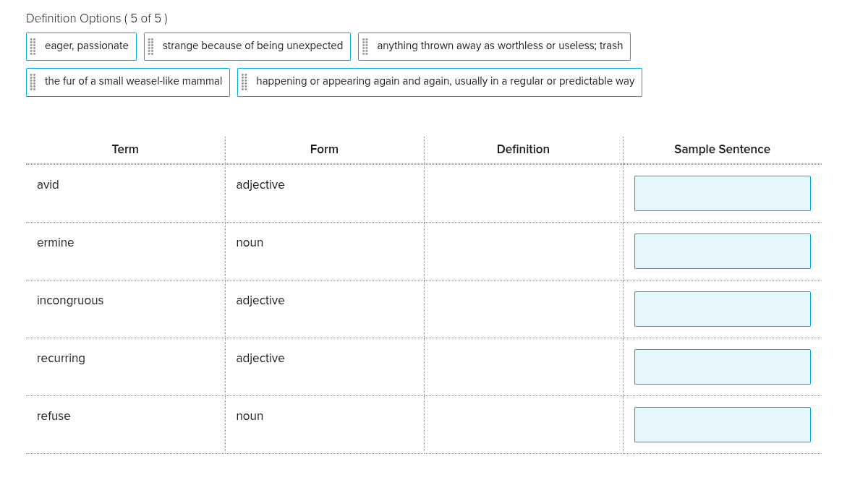Click the drag handle on the trash definition chip
The image size is (868, 480).
pos(365,46)
